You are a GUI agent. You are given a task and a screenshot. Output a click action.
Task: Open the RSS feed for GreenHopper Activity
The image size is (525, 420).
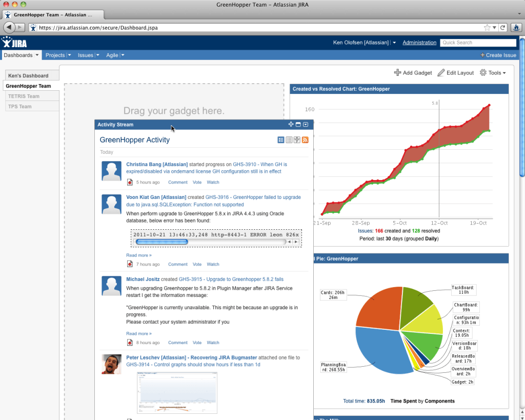click(x=305, y=139)
